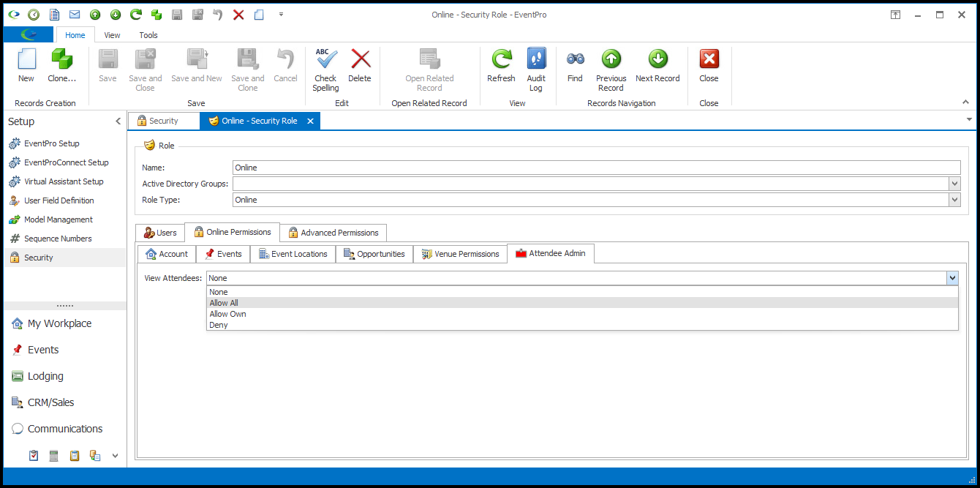This screenshot has width=980, height=488.
Task: Expand the Active Directory Groups dropdown
Action: pyautogui.click(x=954, y=184)
